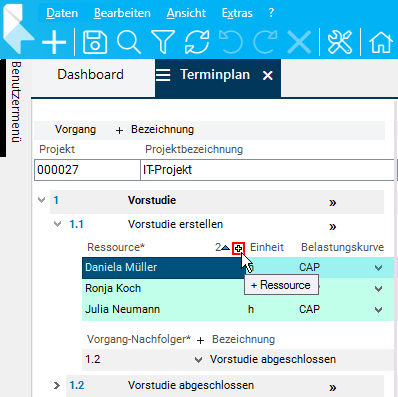Viewport: 398px width, 397px height.
Task: Open the Benutzermenü side panel
Action: coord(16,102)
